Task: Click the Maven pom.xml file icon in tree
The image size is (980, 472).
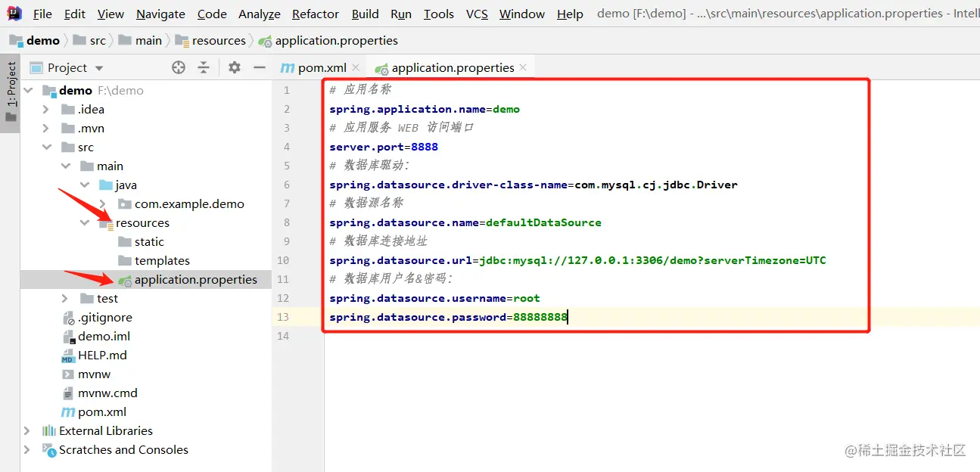Action: pos(68,411)
